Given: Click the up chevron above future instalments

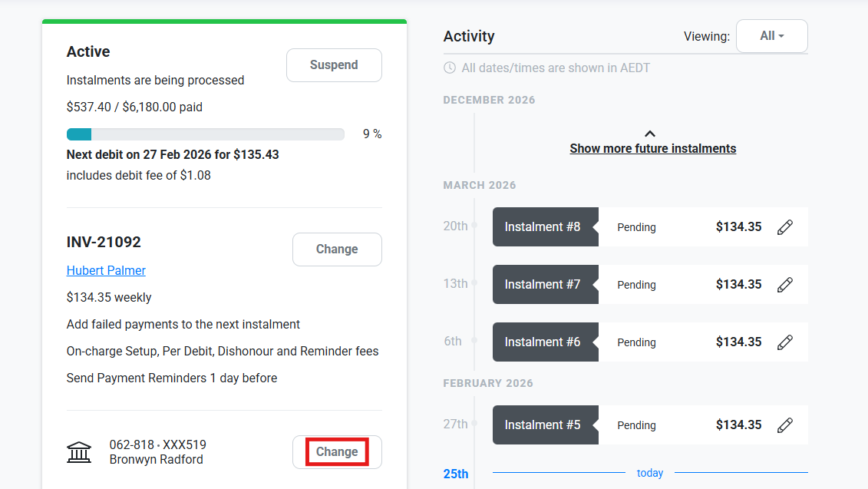Looking at the screenshot, I should tap(650, 134).
